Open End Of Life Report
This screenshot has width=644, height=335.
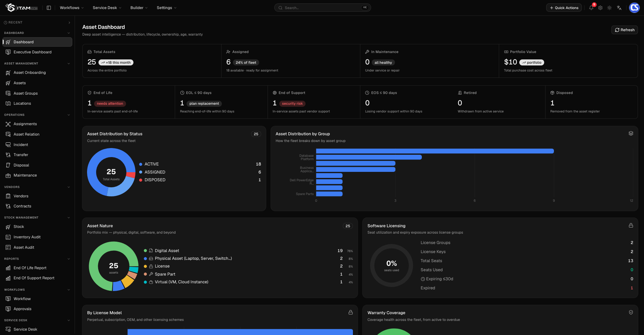pyautogui.click(x=37, y=268)
